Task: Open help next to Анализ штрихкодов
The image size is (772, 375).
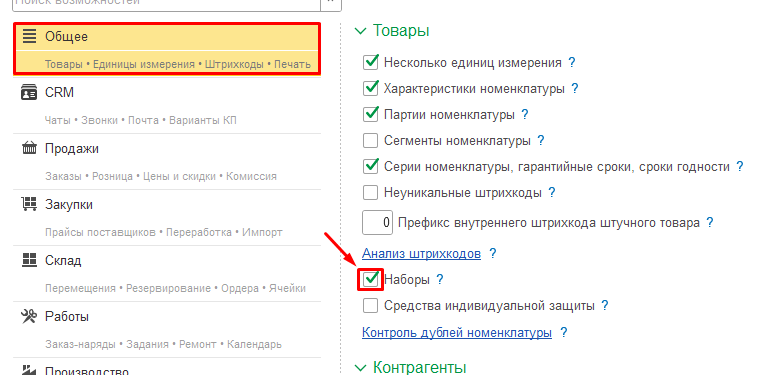Action: click(x=492, y=253)
